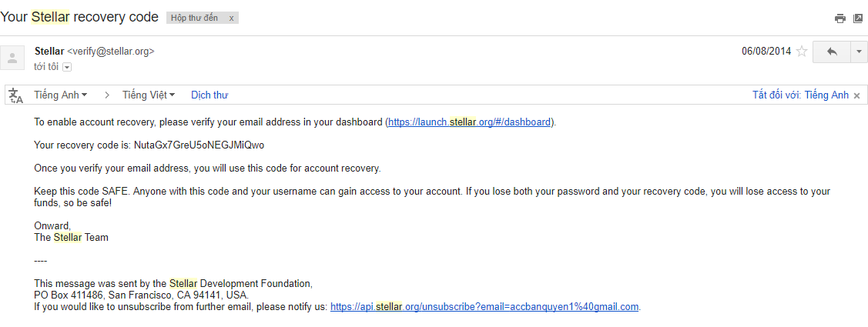
Task: Open more reply options dropdown
Action: pos(860,52)
